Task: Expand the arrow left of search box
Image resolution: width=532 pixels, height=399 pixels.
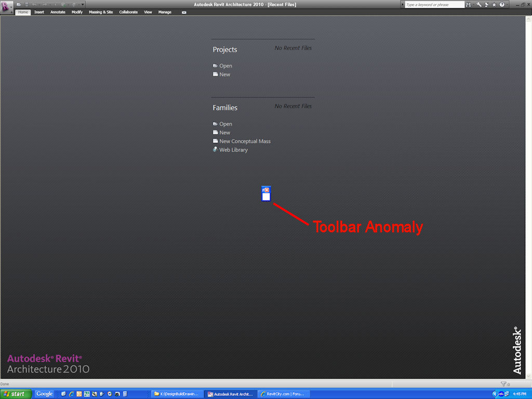Action: click(403, 5)
